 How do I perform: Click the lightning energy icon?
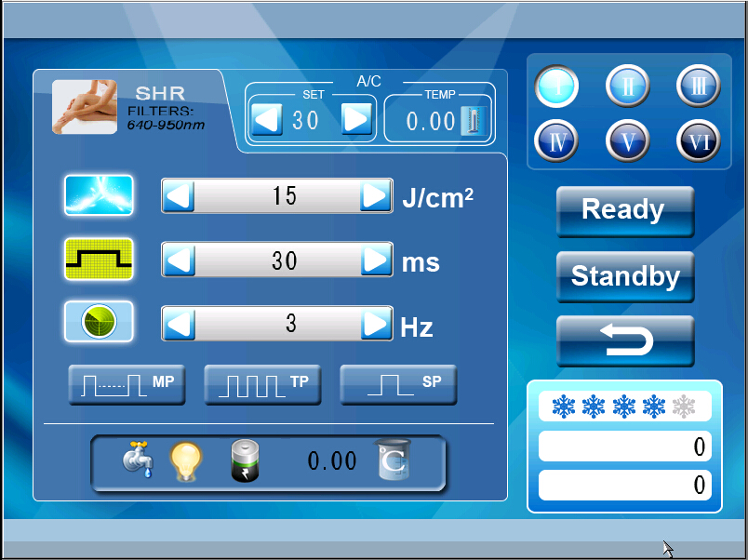(x=99, y=195)
